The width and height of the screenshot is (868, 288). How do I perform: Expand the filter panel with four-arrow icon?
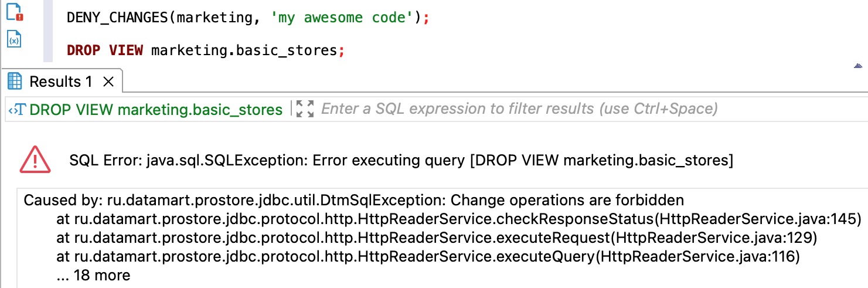pyautogui.click(x=305, y=109)
